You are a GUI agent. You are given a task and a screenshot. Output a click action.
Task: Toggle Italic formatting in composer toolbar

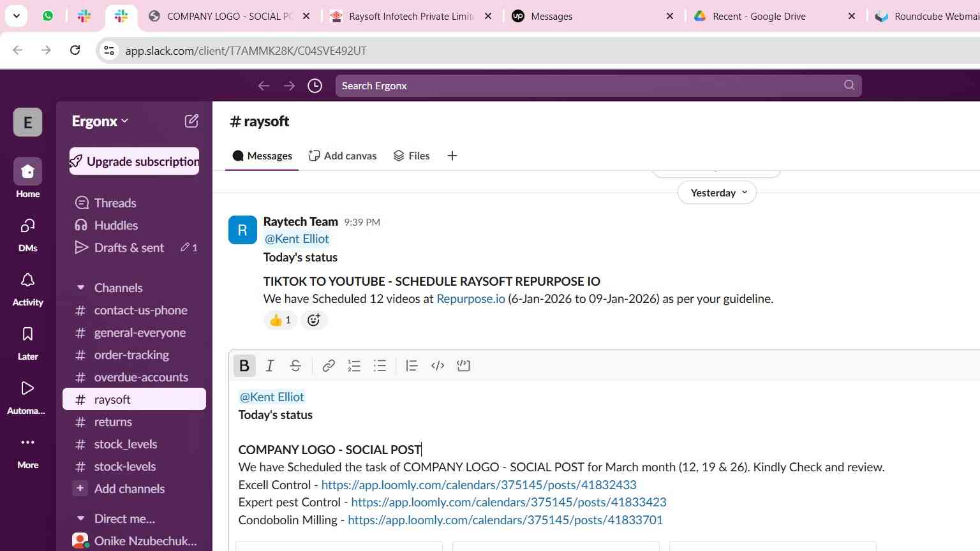coord(270,365)
